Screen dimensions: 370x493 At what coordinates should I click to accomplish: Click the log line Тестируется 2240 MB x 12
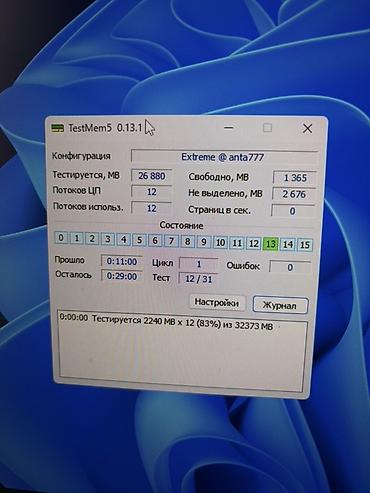coord(167,321)
